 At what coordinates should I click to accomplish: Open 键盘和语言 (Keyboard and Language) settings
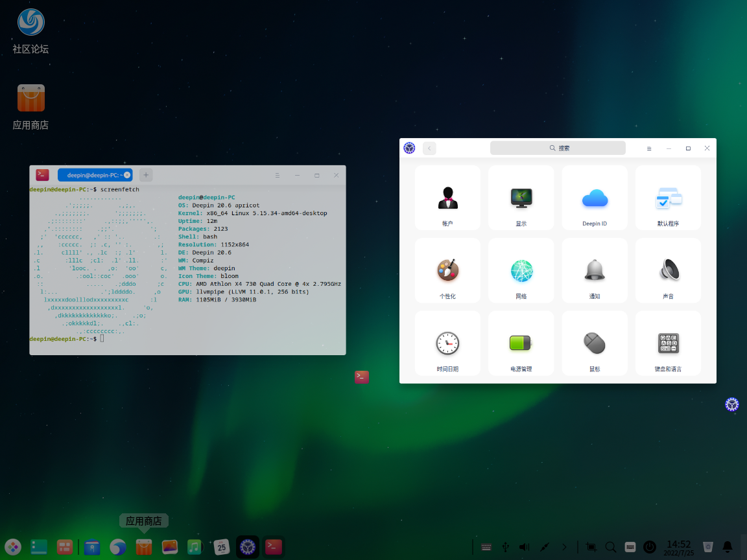[668, 344]
